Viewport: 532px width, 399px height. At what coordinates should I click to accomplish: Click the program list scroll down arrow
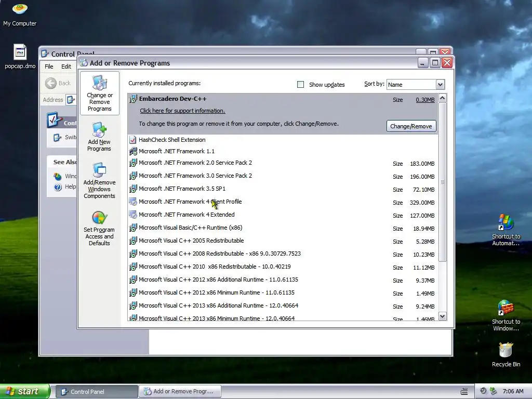(443, 316)
